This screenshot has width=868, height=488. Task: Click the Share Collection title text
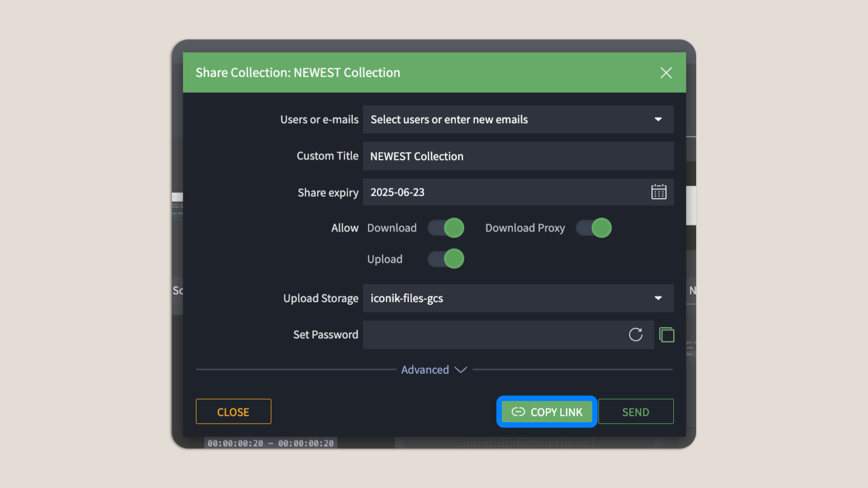(x=298, y=73)
